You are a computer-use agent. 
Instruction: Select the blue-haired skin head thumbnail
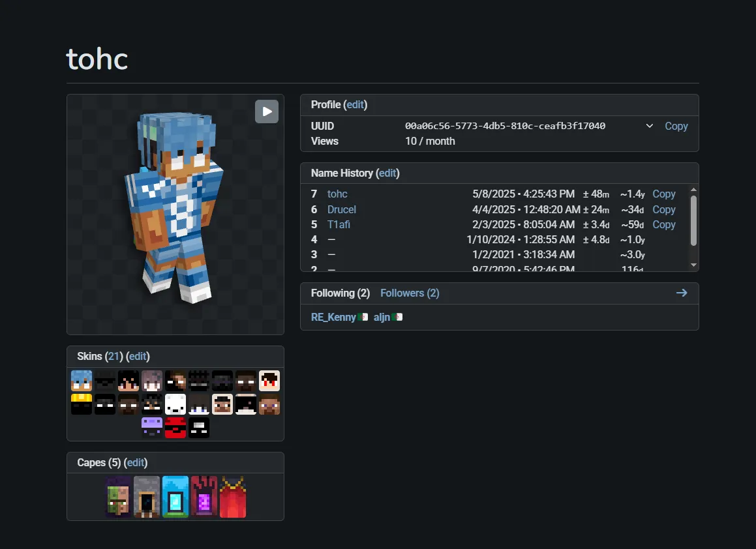tap(82, 381)
